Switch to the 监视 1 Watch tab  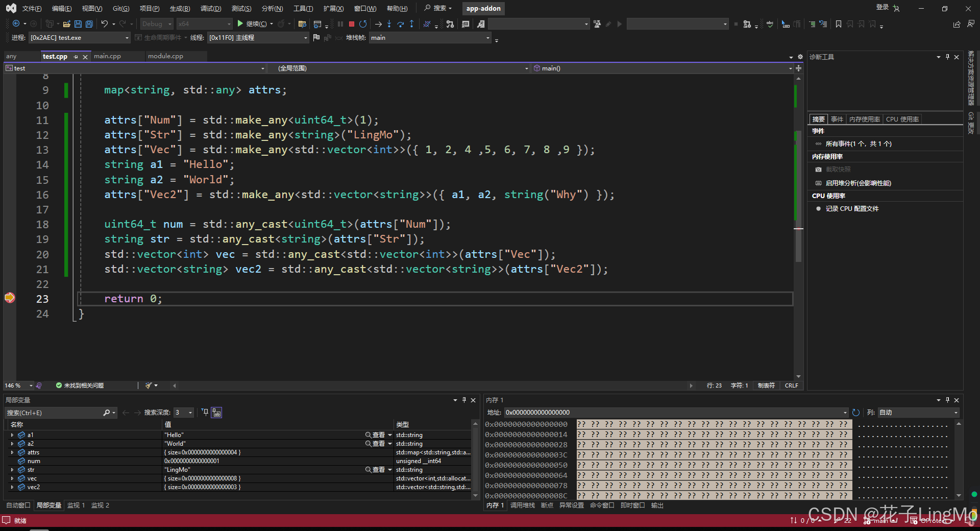pyautogui.click(x=76, y=505)
